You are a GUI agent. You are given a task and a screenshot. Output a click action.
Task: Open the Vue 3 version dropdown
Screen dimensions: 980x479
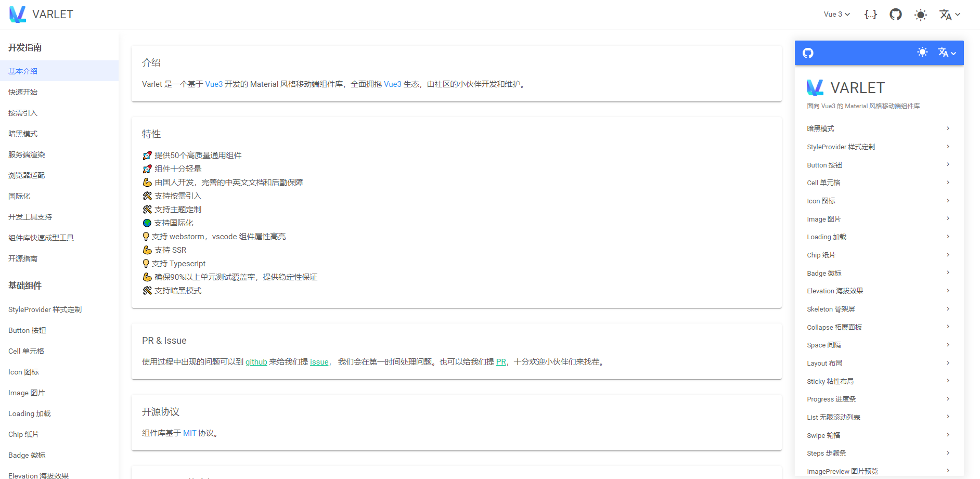point(837,15)
